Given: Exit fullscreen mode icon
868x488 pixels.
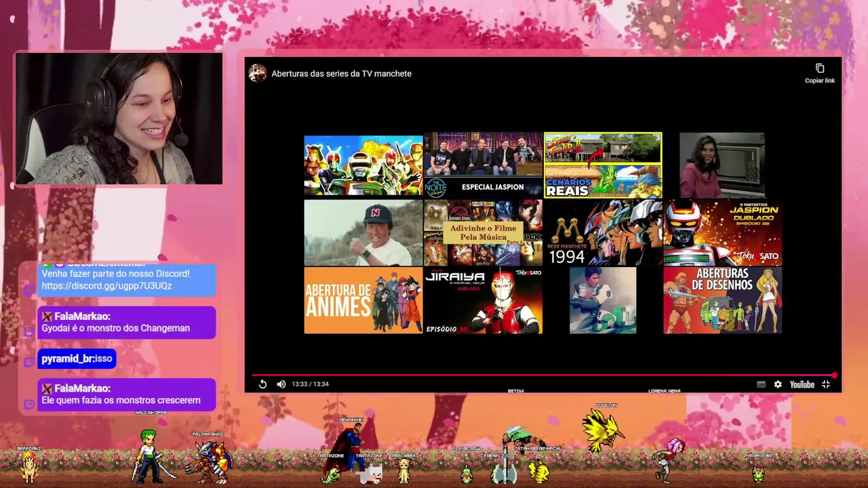Looking at the screenshot, I should [826, 384].
